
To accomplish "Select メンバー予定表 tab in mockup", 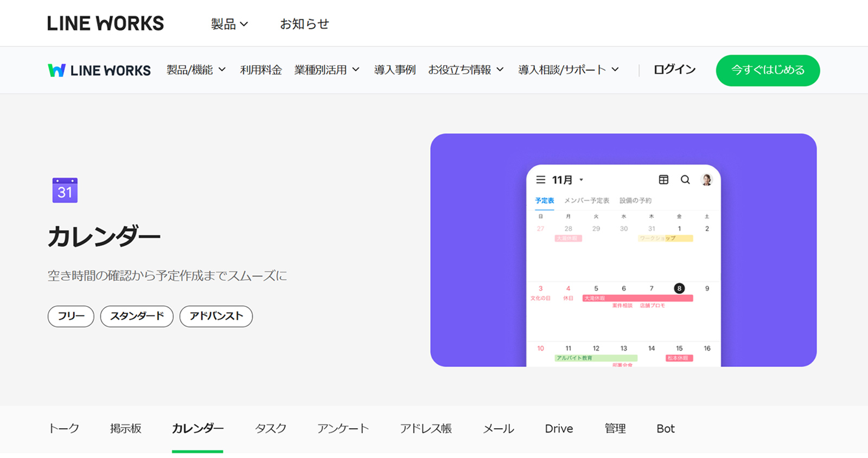I will (x=586, y=201).
